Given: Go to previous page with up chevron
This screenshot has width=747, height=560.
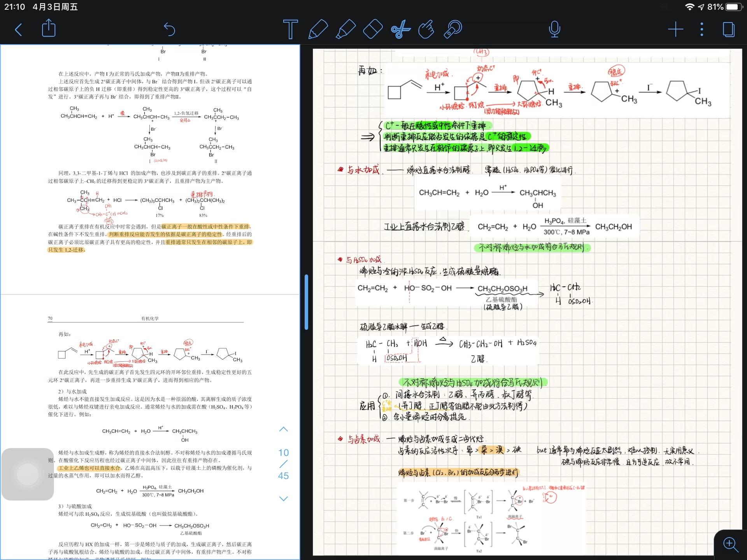Looking at the screenshot, I should tap(284, 429).
